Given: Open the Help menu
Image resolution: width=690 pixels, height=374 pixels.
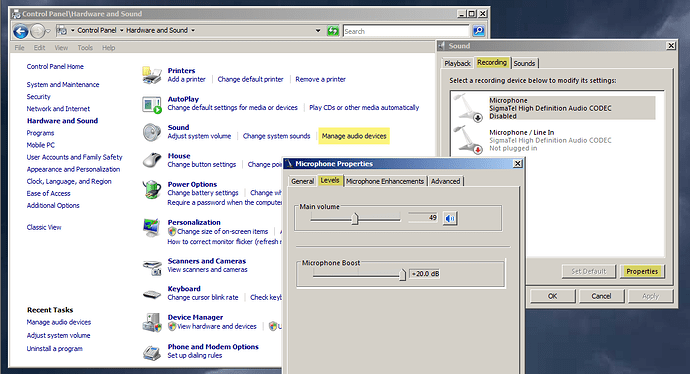Looking at the screenshot, I should (x=108, y=48).
